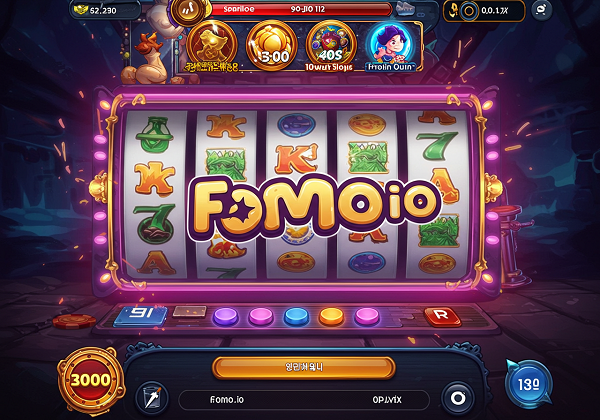
Task: Click the 0.0.17X multiplier display
Action: [x=484, y=11]
